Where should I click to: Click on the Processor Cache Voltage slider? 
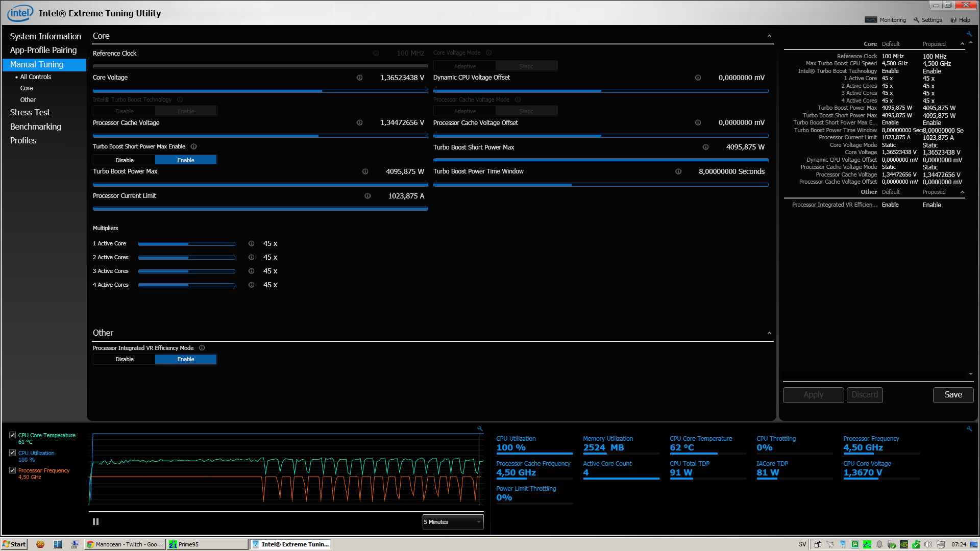coord(260,136)
